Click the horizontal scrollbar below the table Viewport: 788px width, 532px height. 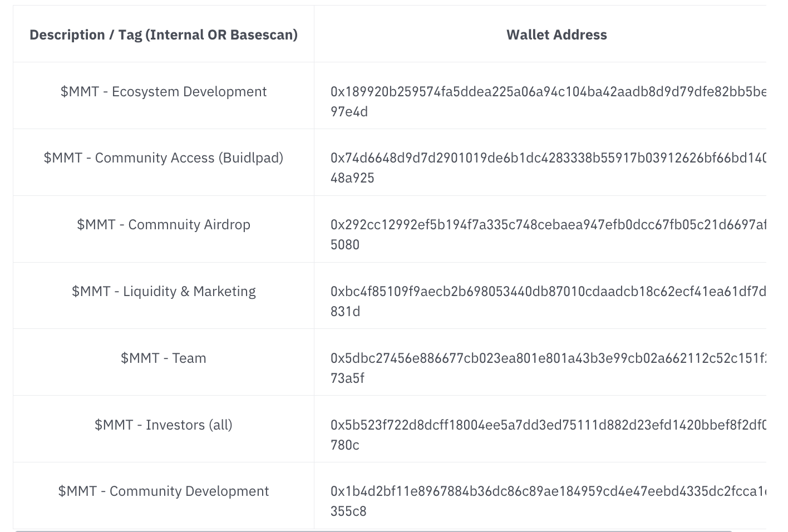click(390, 530)
